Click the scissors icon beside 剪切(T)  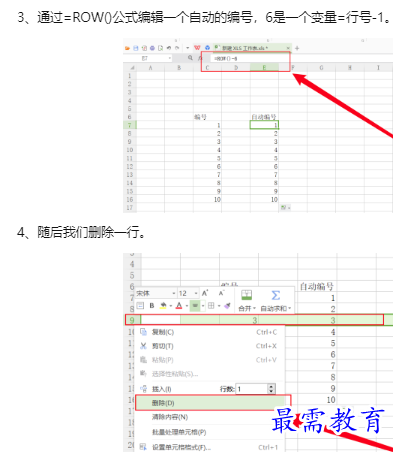[143, 346]
